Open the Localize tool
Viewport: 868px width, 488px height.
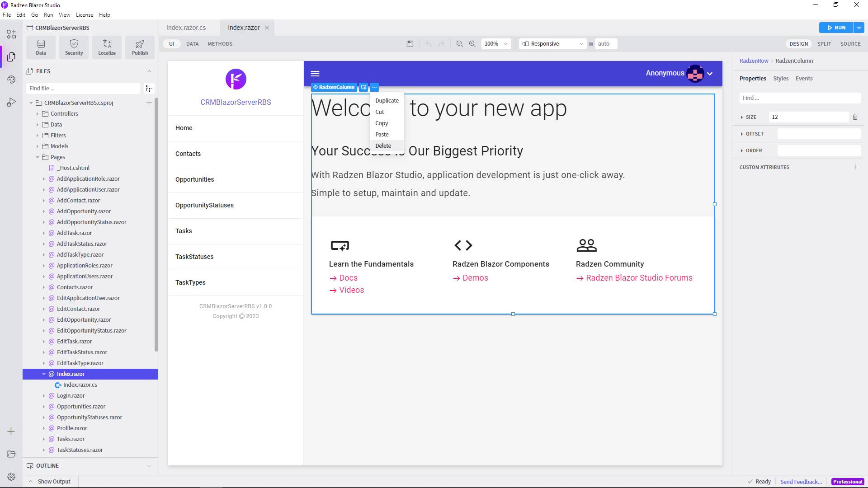click(x=107, y=47)
